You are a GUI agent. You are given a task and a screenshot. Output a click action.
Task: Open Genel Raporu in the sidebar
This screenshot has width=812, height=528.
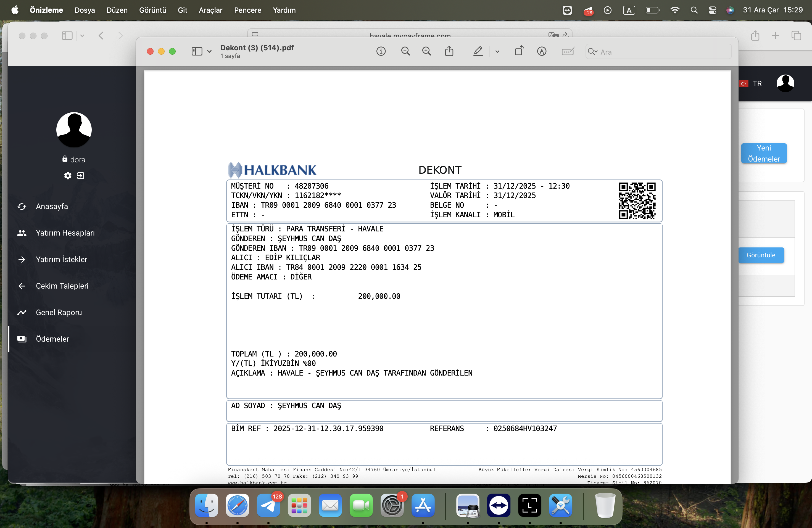[x=72, y=312]
